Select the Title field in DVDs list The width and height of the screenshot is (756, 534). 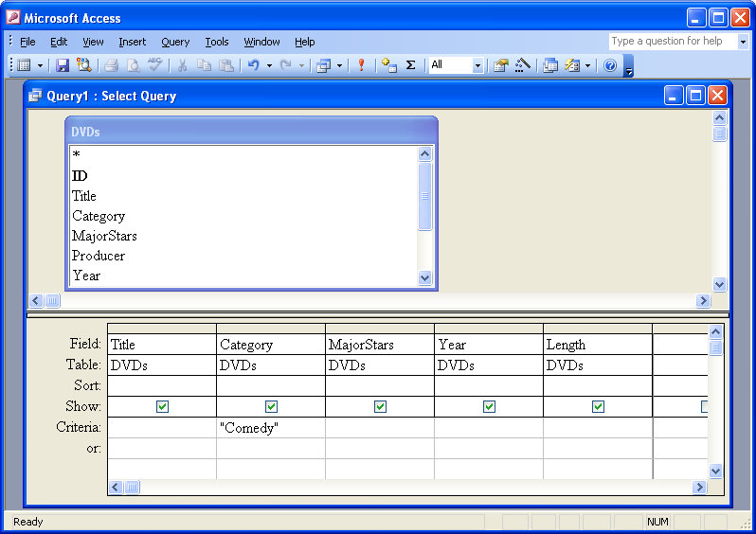[243, 196]
